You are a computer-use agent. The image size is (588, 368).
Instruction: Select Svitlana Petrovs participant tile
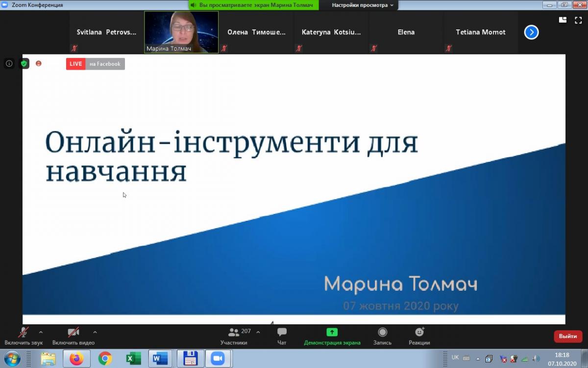click(x=107, y=32)
